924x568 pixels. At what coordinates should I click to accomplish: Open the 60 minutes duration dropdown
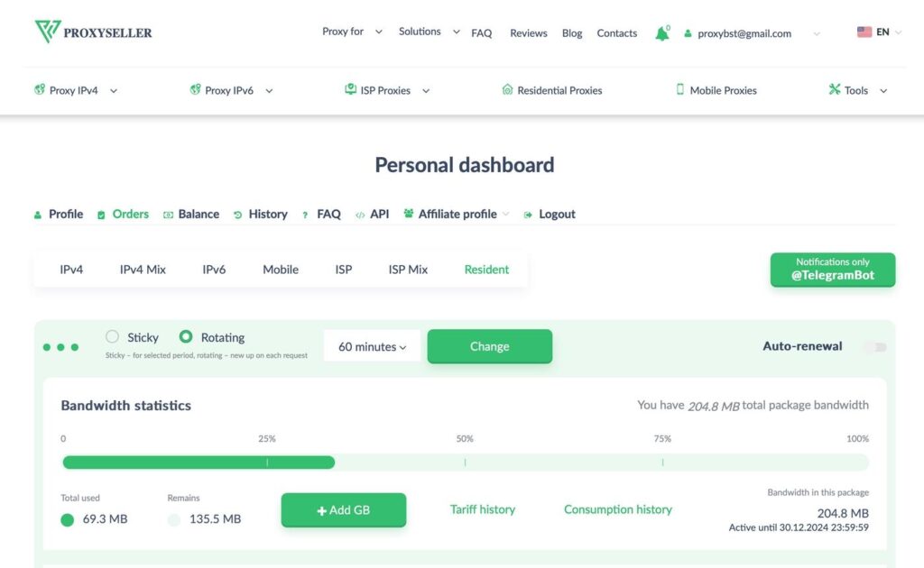coord(371,345)
